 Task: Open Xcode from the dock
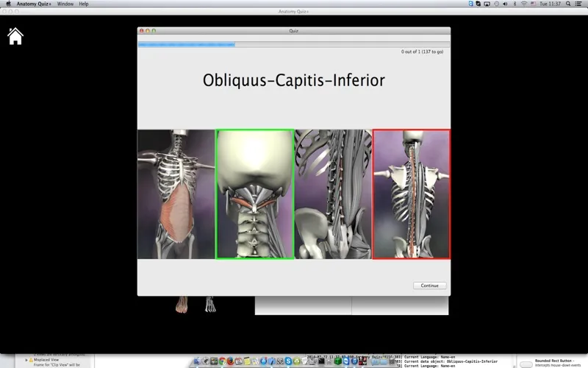point(272,361)
